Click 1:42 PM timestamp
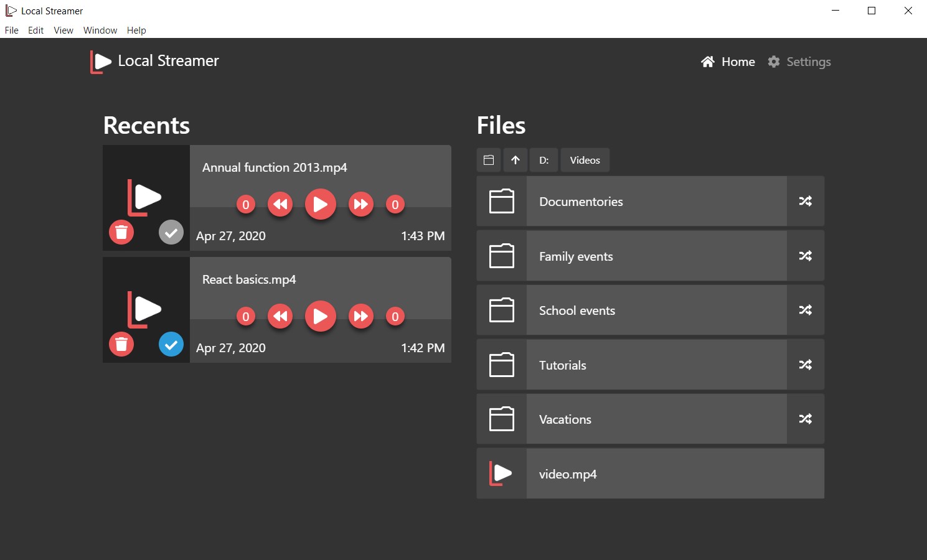Image resolution: width=927 pixels, height=560 pixels. 423,348
